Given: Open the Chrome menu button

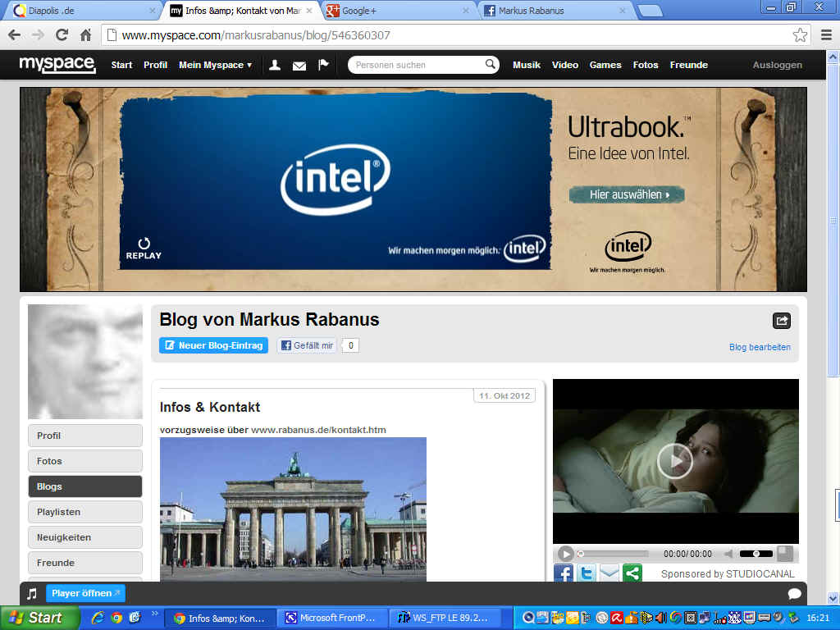Looking at the screenshot, I should tap(826, 35).
